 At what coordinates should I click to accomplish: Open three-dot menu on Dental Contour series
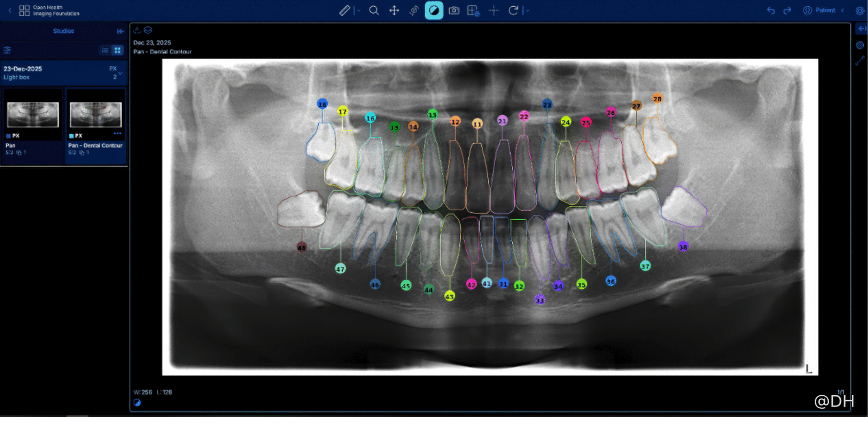click(118, 133)
